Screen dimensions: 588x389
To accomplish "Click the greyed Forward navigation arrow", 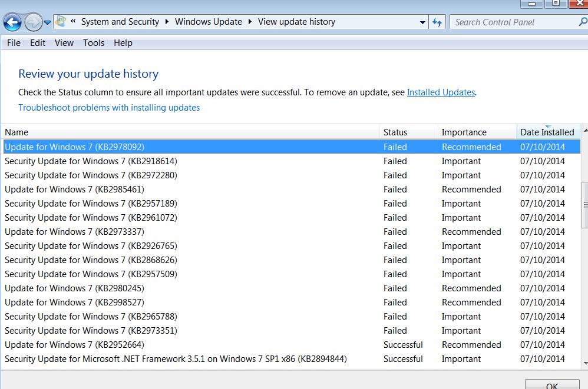I will 34,22.
